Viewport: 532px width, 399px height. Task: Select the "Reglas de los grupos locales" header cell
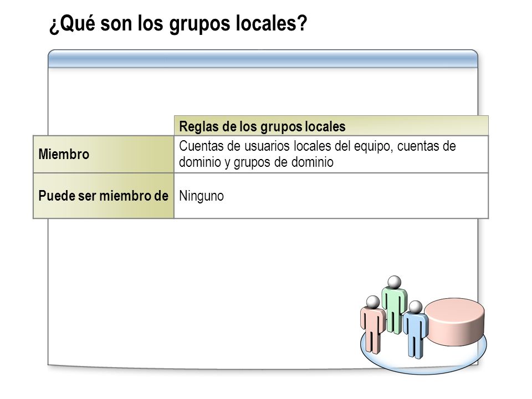pos(331,126)
